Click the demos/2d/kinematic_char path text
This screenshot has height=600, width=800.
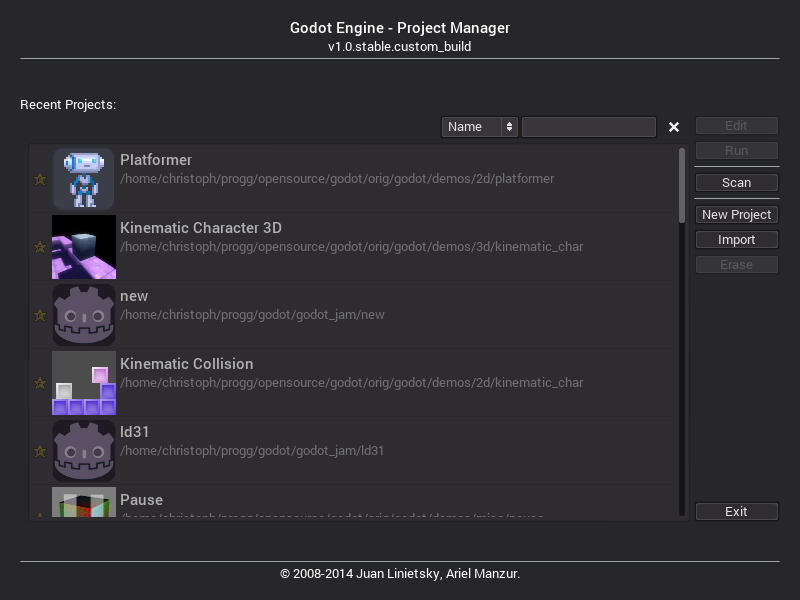point(352,383)
